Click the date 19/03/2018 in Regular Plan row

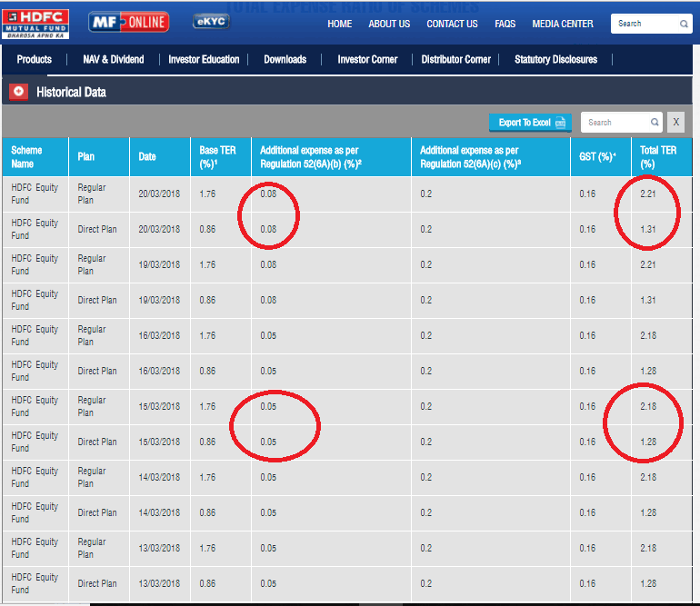coord(159,264)
